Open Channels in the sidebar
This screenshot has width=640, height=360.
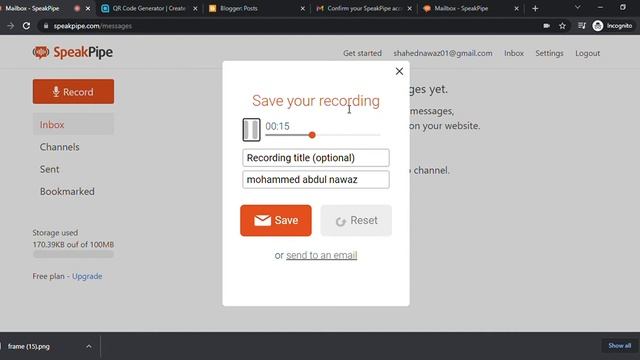[60, 147]
